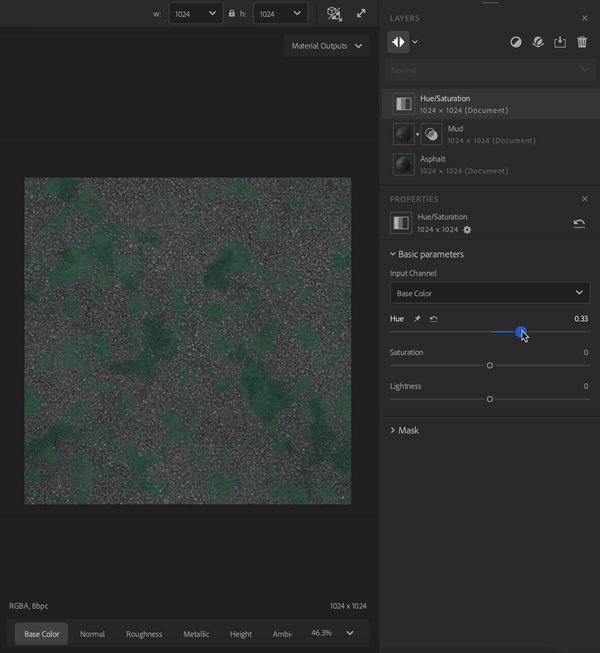600x653 pixels.
Task: Collapse the Basic parameters section
Action: point(426,254)
